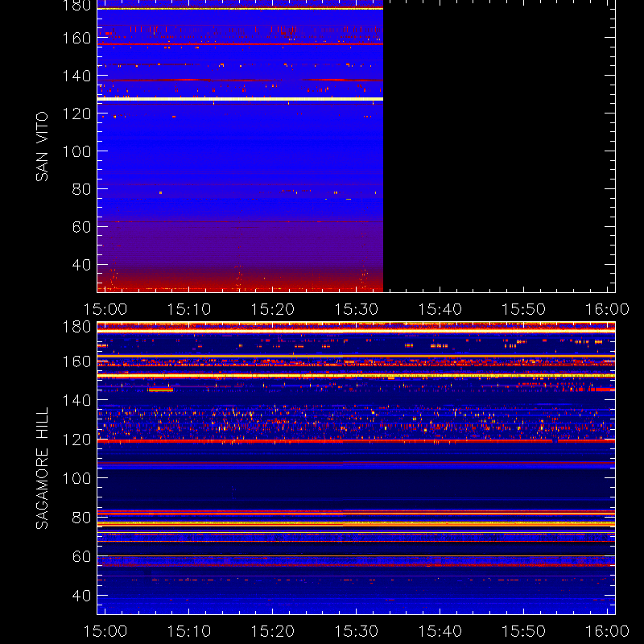The width and height of the screenshot is (644, 644).
Task: Click 15:30 time label of San Vito plot
Action: (357, 309)
